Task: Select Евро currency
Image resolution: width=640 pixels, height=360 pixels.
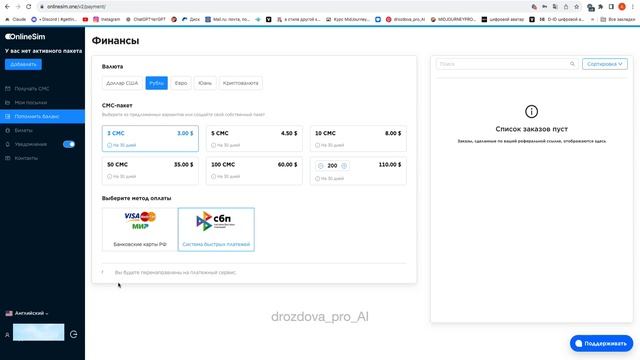Action: [181, 83]
